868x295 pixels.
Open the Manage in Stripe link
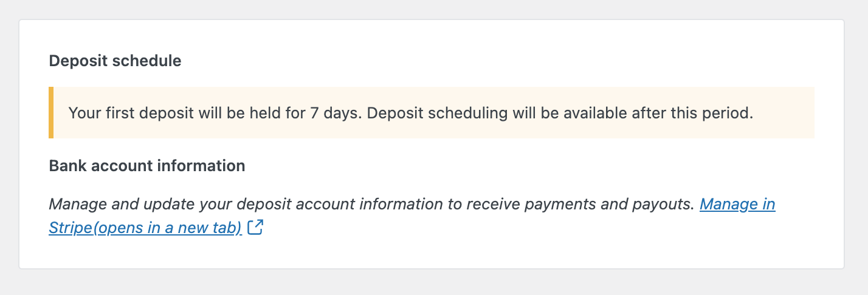[737, 205]
